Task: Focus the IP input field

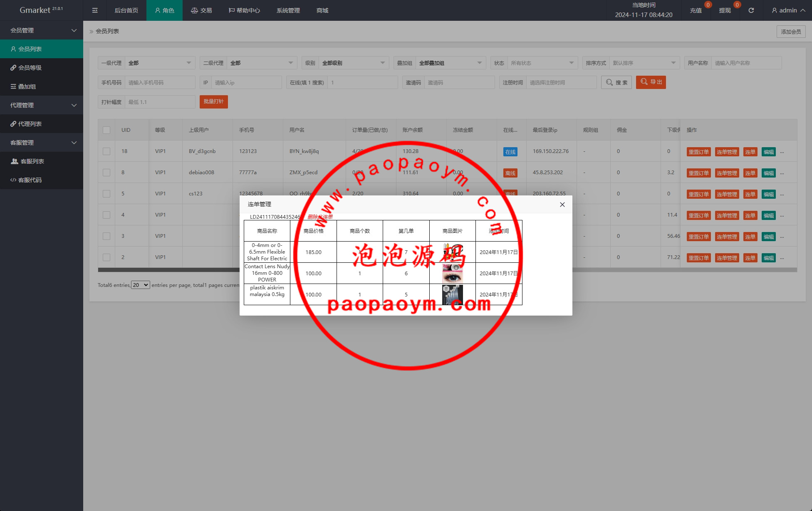Action: [247, 83]
